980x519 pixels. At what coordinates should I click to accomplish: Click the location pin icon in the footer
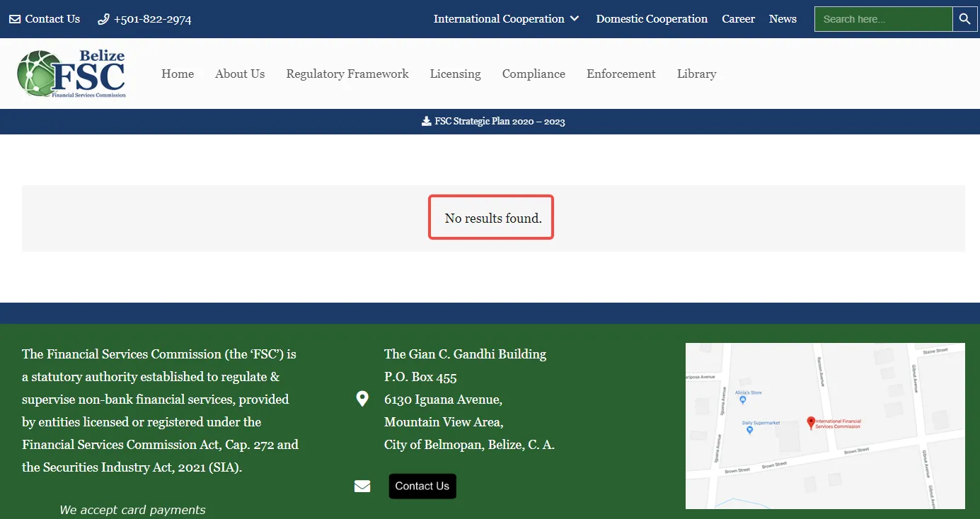coord(362,400)
